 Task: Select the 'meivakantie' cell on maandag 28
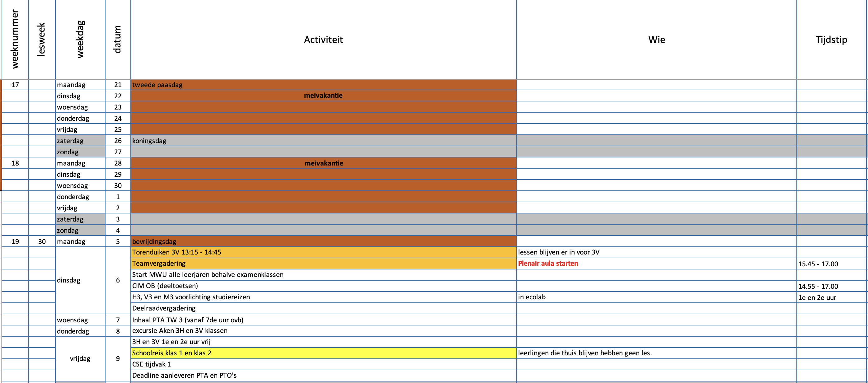pos(323,163)
